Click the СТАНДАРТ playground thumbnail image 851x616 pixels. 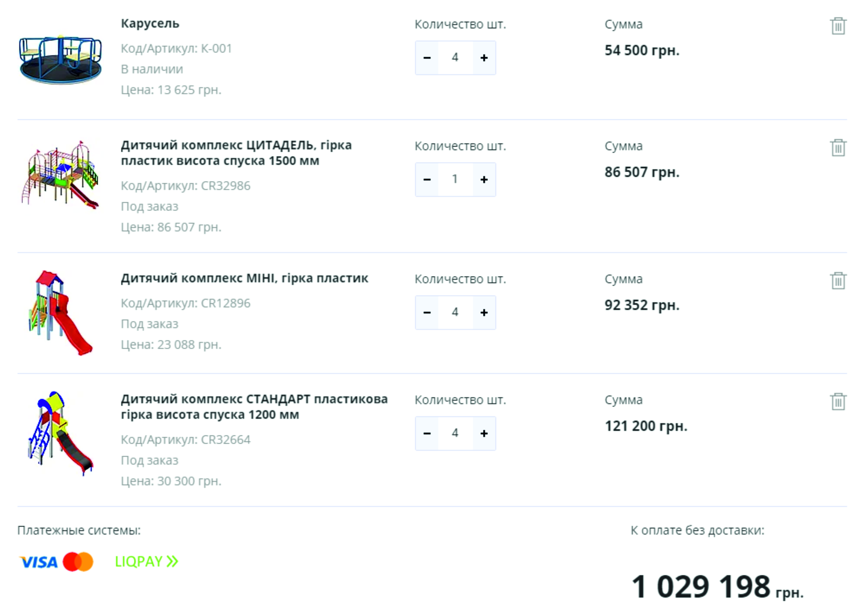(x=60, y=433)
